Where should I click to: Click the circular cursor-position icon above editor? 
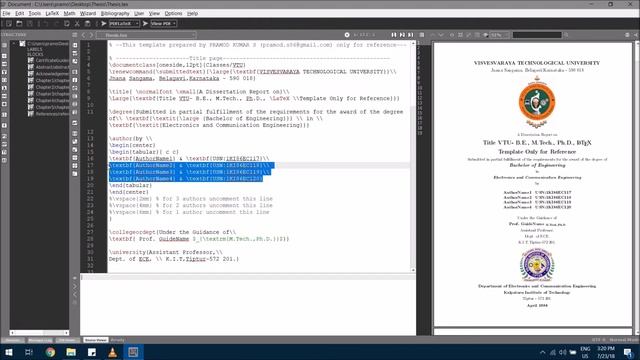[x=347, y=35]
